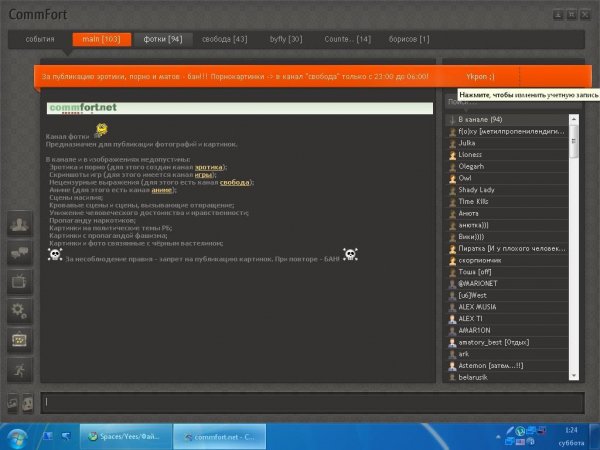Follow the аниме channel link
600x450 pixels.
point(161,190)
